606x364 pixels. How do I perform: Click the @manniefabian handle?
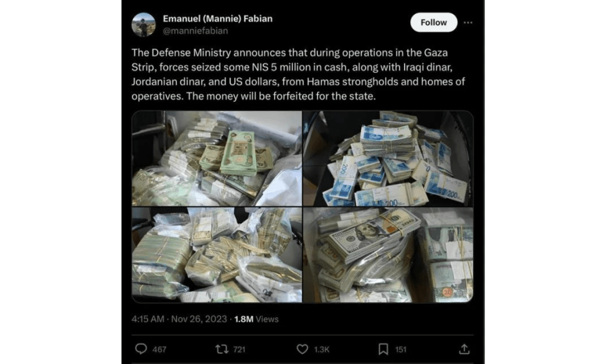(195, 31)
